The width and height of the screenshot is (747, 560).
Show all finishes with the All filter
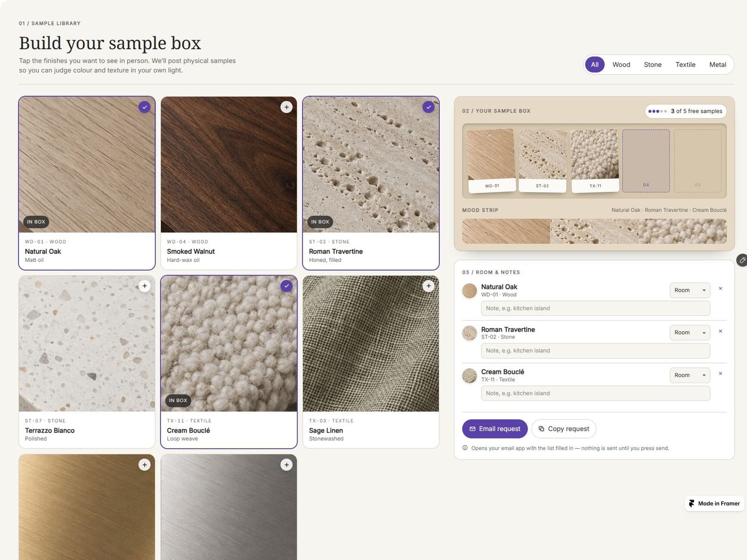coord(595,64)
